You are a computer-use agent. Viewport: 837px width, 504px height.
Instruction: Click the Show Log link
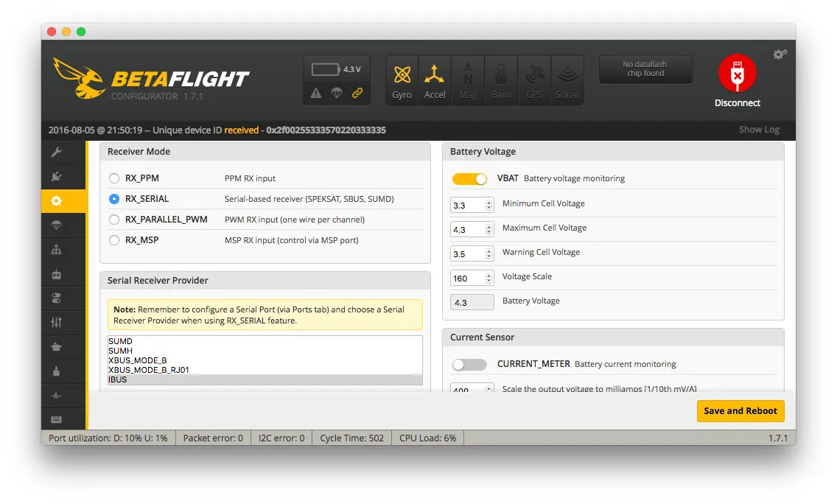758,130
